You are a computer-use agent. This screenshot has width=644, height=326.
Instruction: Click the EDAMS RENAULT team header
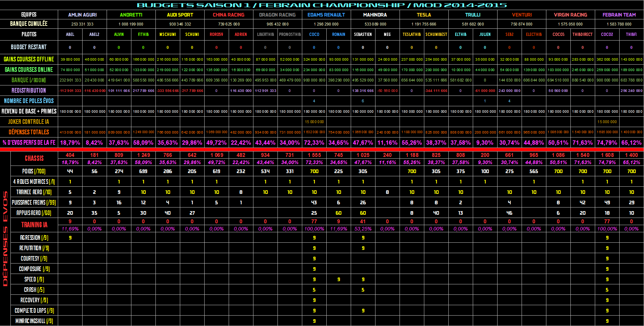pos(326,15)
